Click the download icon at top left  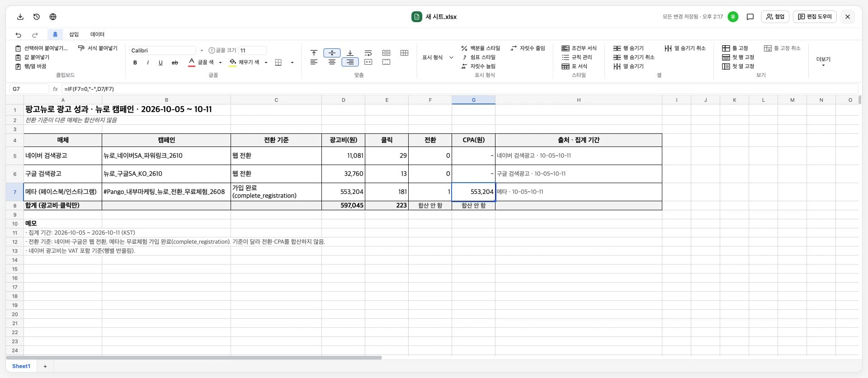click(20, 17)
